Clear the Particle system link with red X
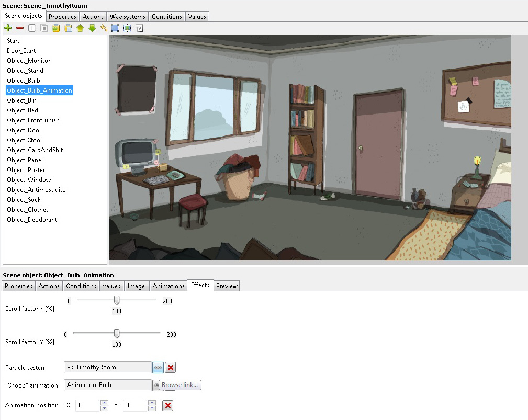528x420 pixels. 171,368
